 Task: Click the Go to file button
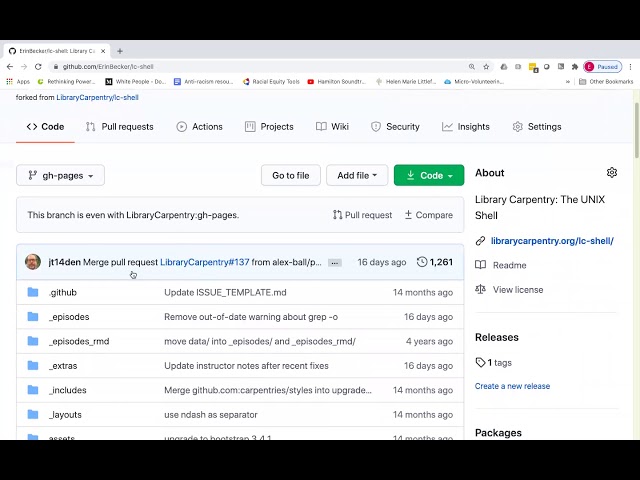pyautogui.click(x=291, y=175)
